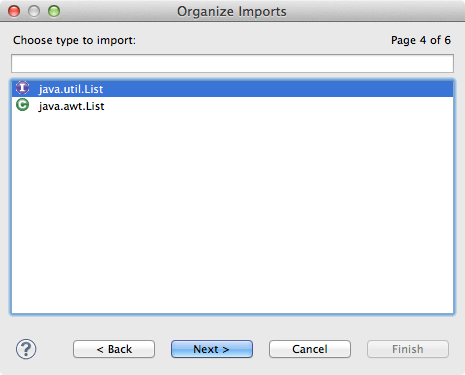
Task: Go to previous page with Back button
Action: [114, 349]
